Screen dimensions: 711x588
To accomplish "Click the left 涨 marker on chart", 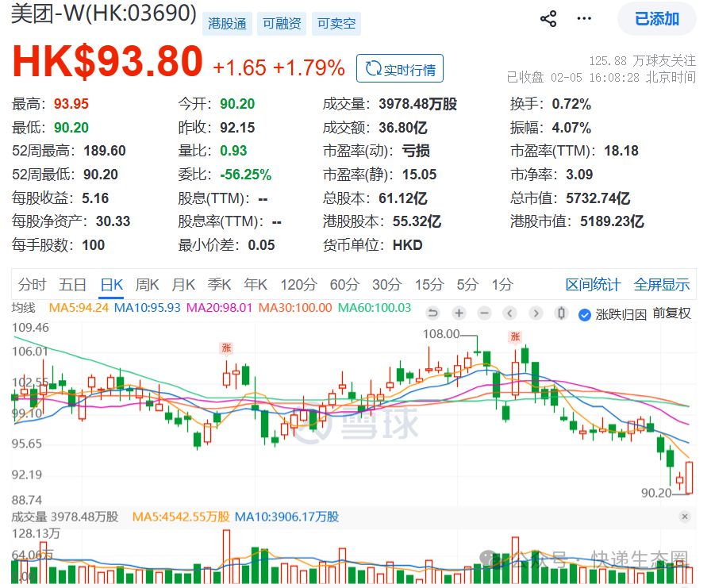I will 226,348.
